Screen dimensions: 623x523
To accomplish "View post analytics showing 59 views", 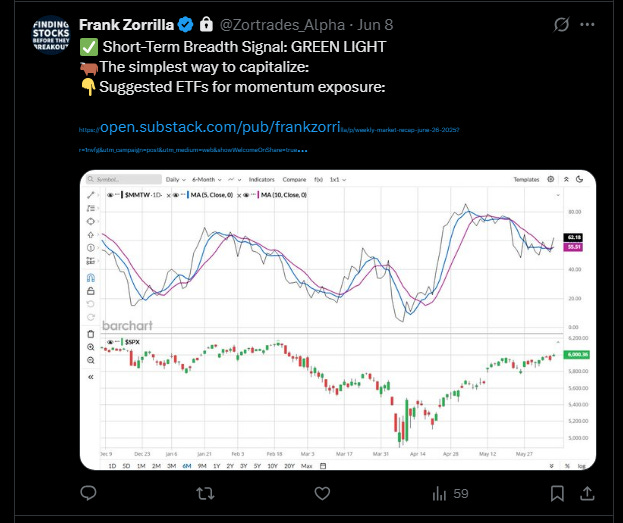I will (x=450, y=494).
